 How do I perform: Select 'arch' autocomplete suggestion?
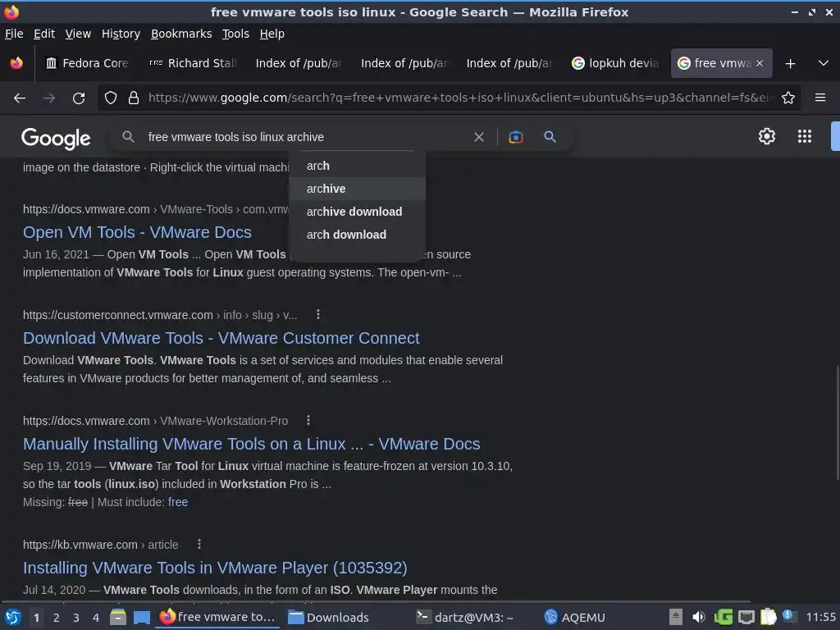[x=357, y=166]
